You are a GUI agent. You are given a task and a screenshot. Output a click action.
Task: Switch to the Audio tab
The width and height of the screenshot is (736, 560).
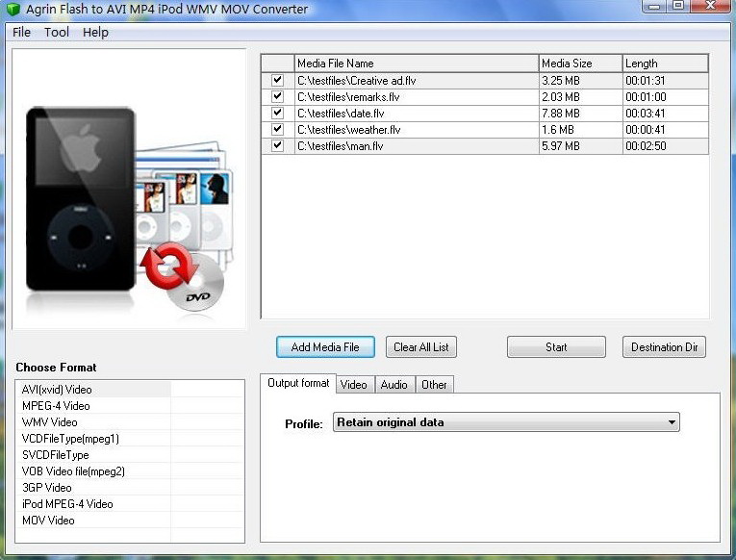click(393, 385)
